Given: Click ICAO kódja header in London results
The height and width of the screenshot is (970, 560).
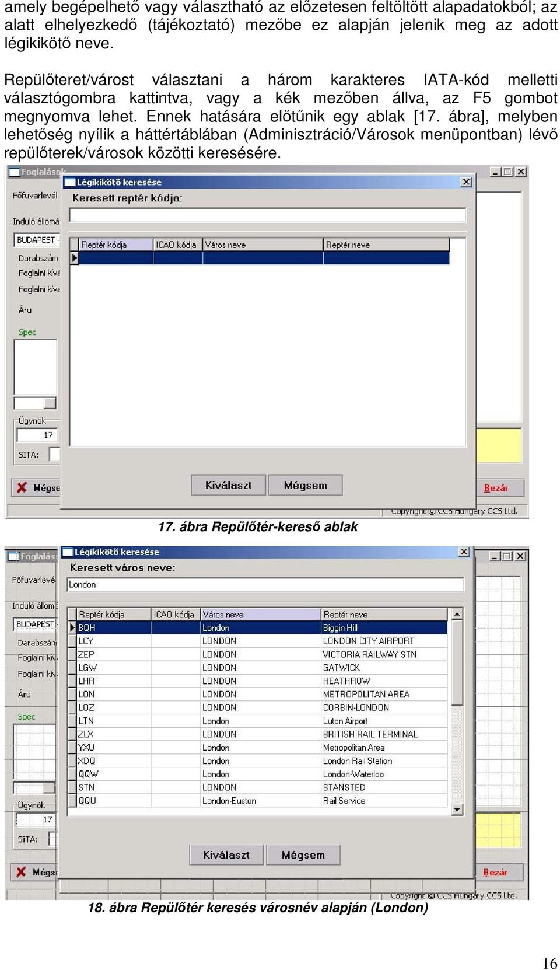Looking at the screenshot, I should point(175,614).
